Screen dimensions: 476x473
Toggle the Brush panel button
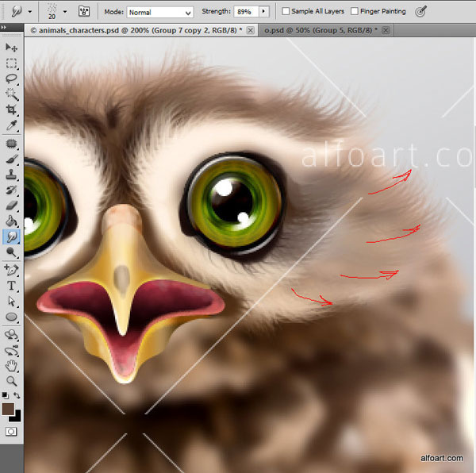click(84, 12)
